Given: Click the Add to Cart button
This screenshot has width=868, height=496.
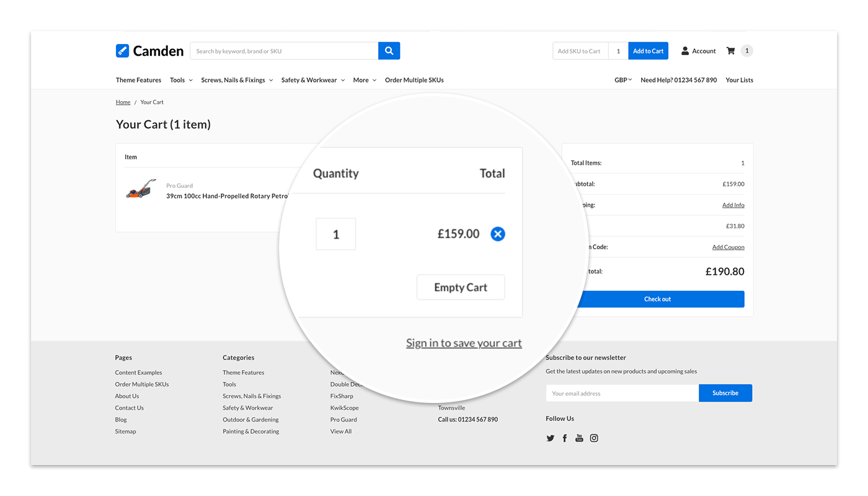Looking at the screenshot, I should click(x=649, y=51).
